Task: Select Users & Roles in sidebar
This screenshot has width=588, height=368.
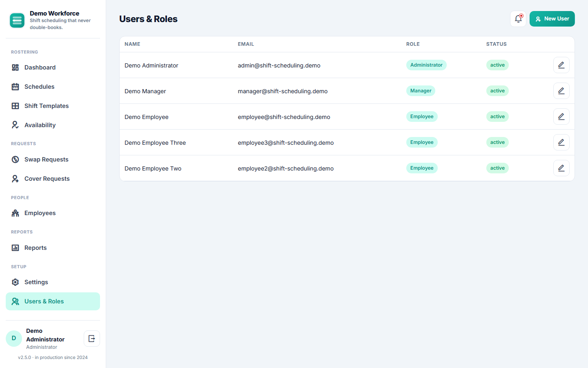Action: (53, 301)
